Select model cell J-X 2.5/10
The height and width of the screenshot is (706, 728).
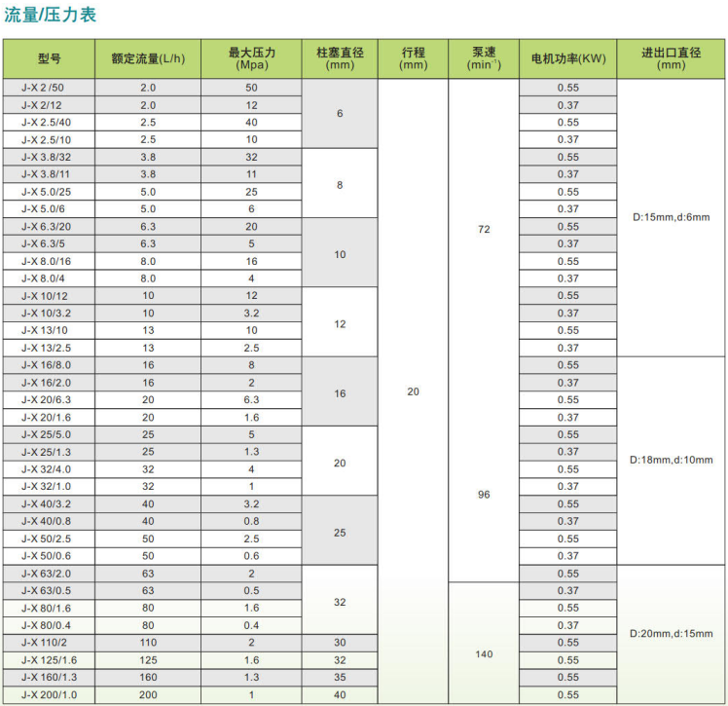[x=50, y=140]
